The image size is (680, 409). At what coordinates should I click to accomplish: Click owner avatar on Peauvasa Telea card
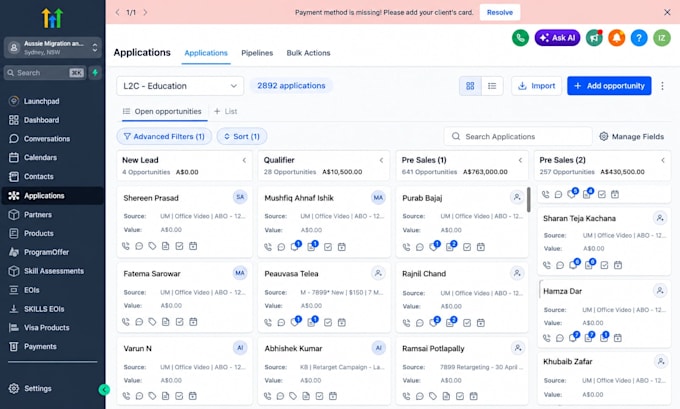pyautogui.click(x=378, y=273)
